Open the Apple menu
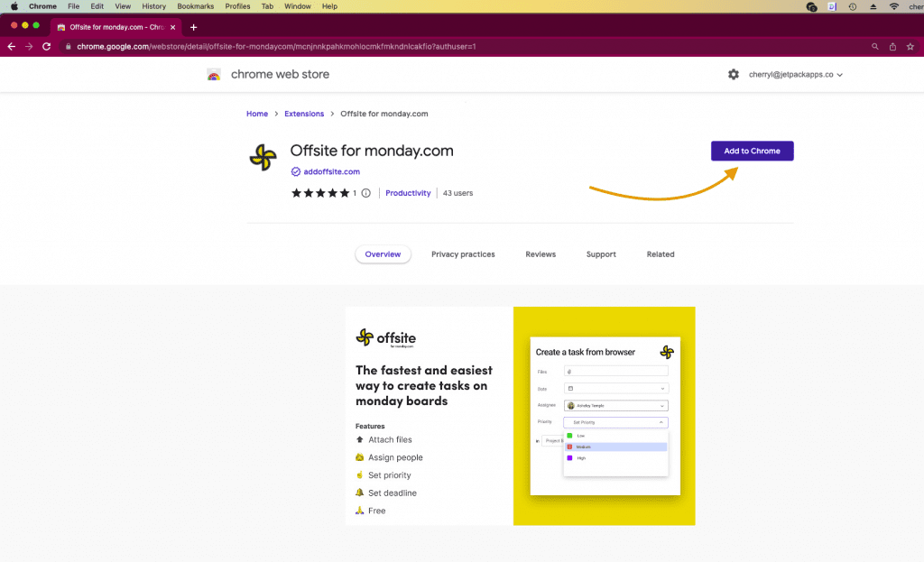924x562 pixels. click(x=14, y=6)
